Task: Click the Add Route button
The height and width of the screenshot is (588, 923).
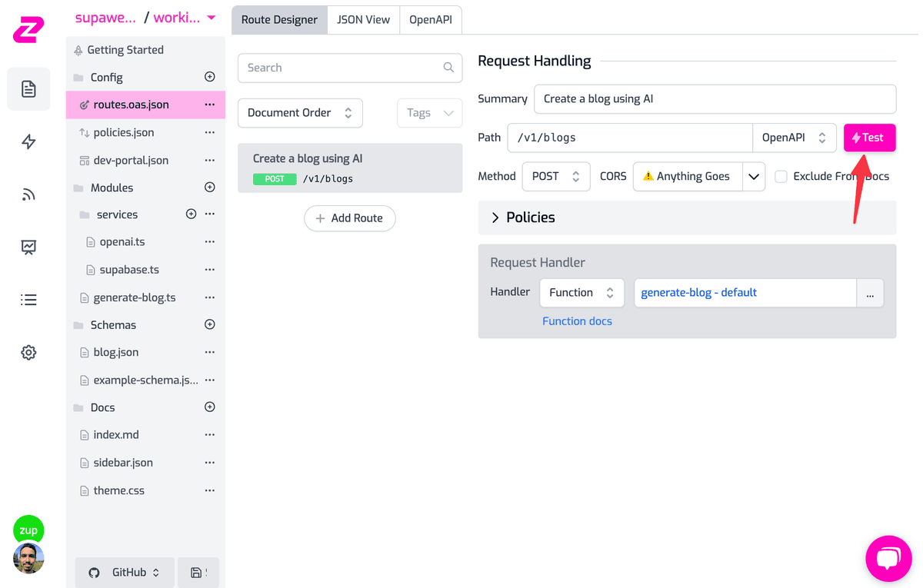Action: [x=349, y=218]
